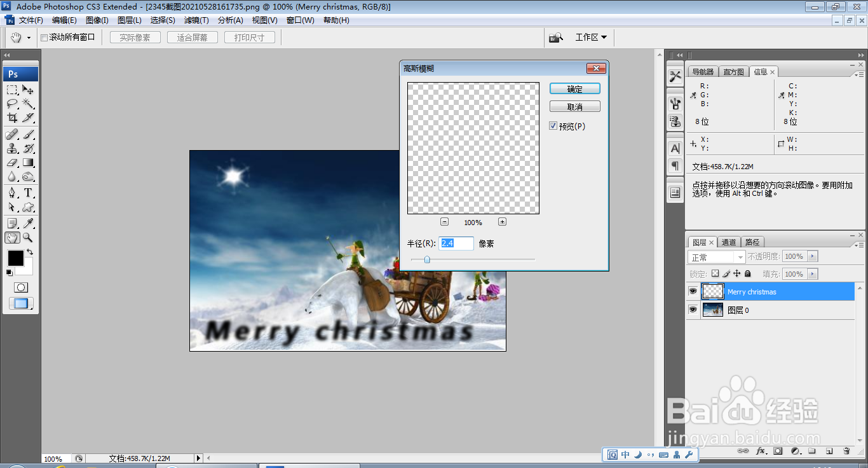The height and width of the screenshot is (468, 868).
Task: Click the Print Size (打印尺寸) button
Action: (x=249, y=38)
